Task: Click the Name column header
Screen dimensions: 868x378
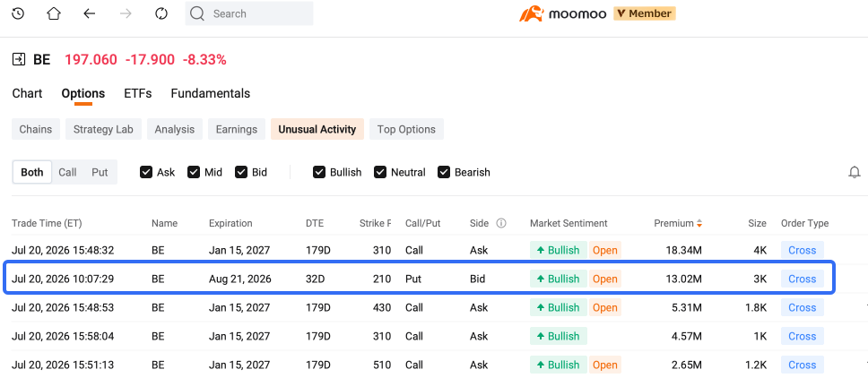Action: (x=164, y=223)
